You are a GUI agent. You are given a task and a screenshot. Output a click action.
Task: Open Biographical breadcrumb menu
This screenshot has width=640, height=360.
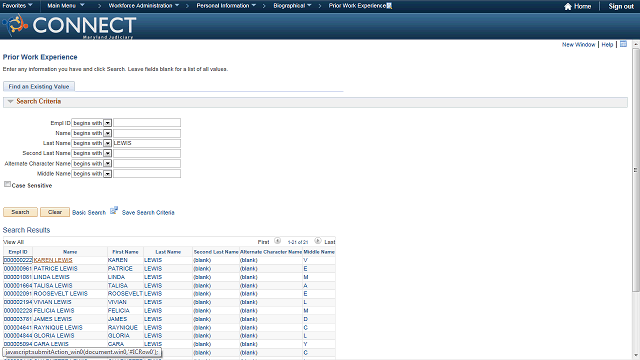pos(292,6)
